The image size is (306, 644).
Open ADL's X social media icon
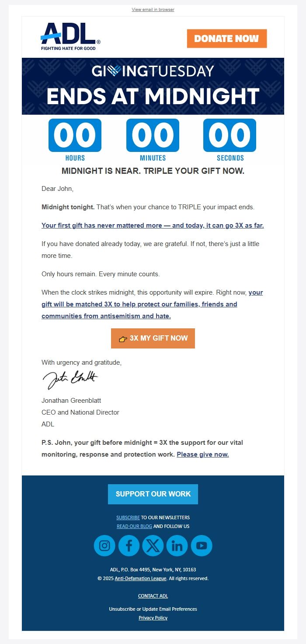(x=153, y=545)
